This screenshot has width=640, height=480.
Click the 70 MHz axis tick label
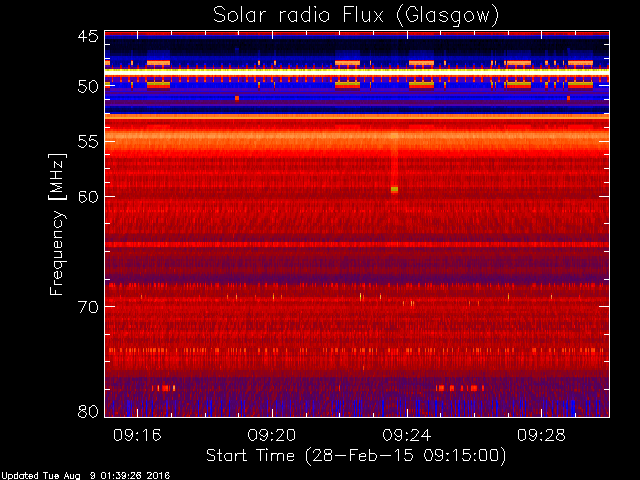tap(88, 307)
